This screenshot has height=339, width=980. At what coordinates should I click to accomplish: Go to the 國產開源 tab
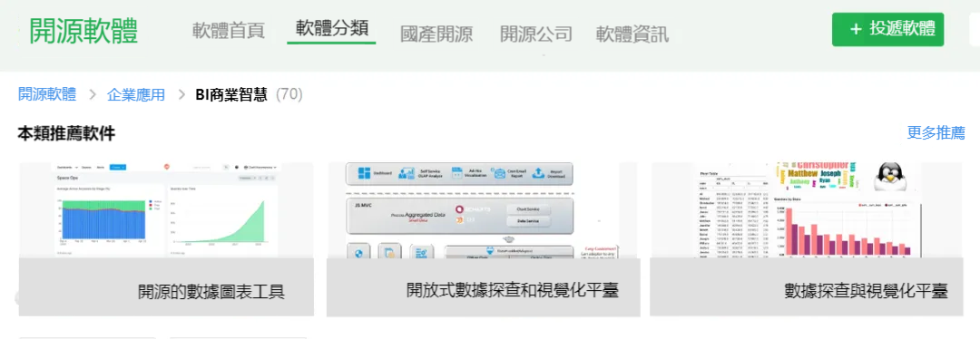click(x=436, y=34)
